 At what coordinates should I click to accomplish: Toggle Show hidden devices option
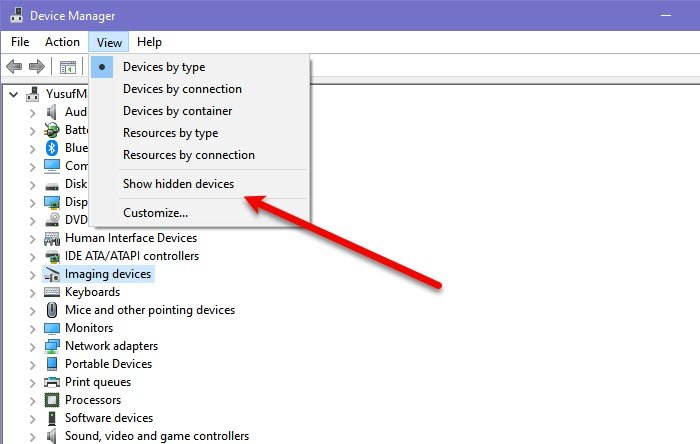[x=178, y=184]
